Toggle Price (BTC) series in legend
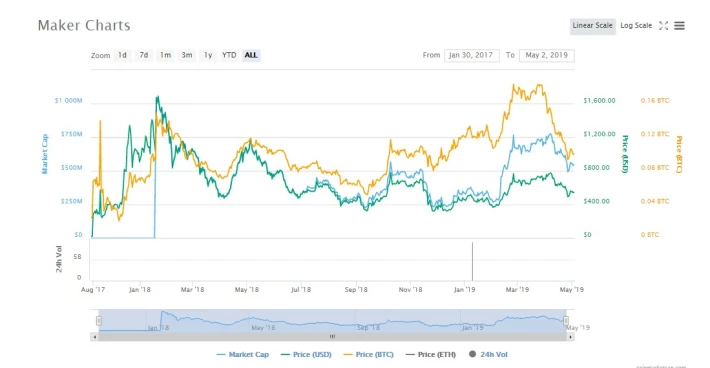The image size is (710, 368). 369,354
